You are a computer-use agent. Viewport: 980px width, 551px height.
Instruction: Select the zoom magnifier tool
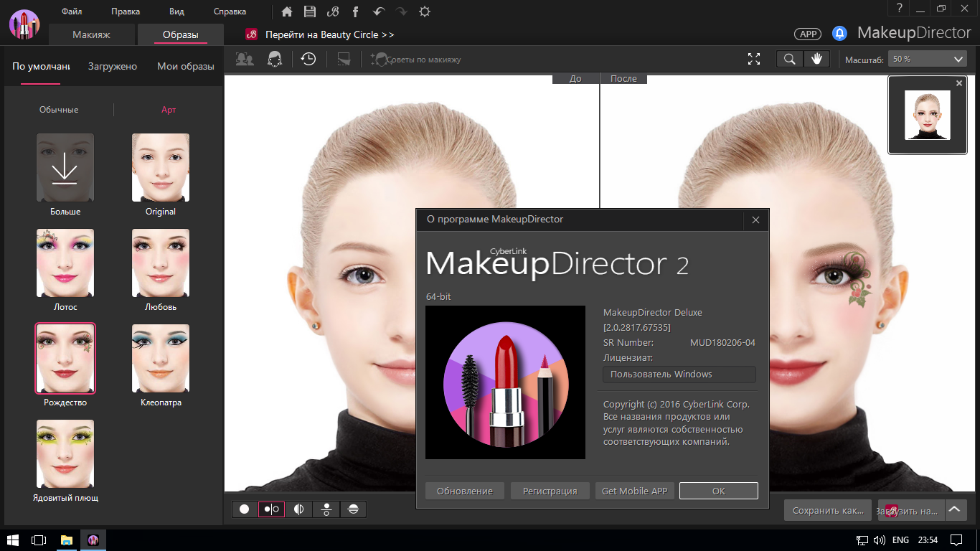pos(790,59)
